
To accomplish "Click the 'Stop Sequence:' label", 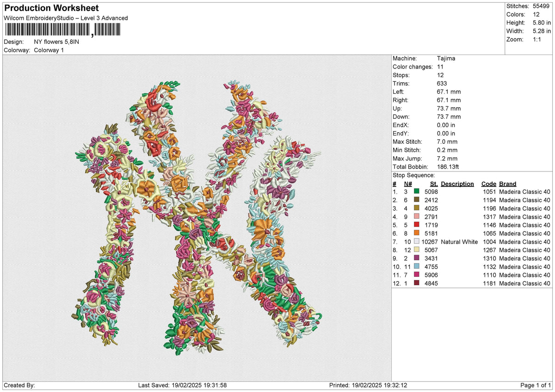I will (x=413, y=175).
